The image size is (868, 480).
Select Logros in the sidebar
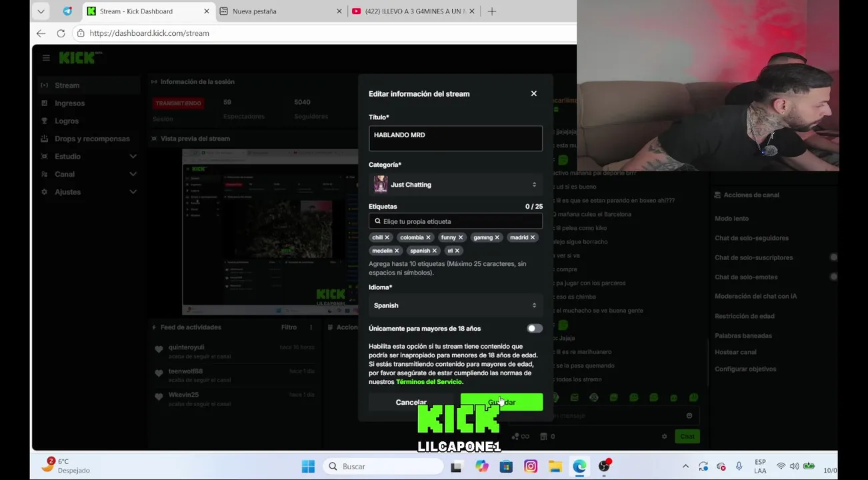click(x=88, y=121)
